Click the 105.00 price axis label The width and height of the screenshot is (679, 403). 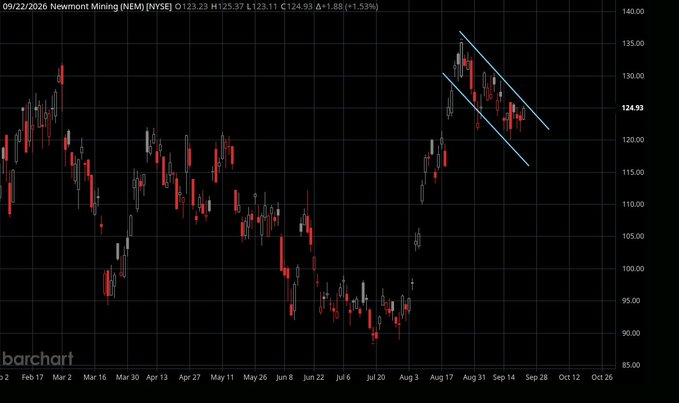[633, 236]
